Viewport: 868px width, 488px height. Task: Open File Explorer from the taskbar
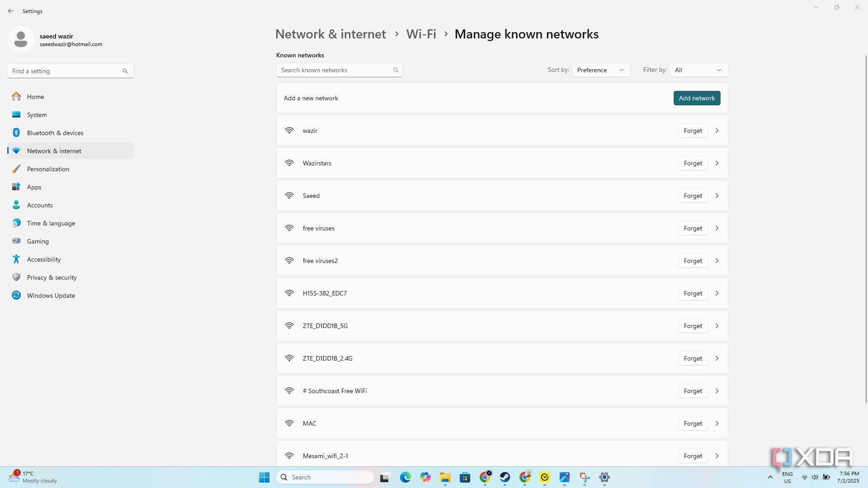coord(445,477)
